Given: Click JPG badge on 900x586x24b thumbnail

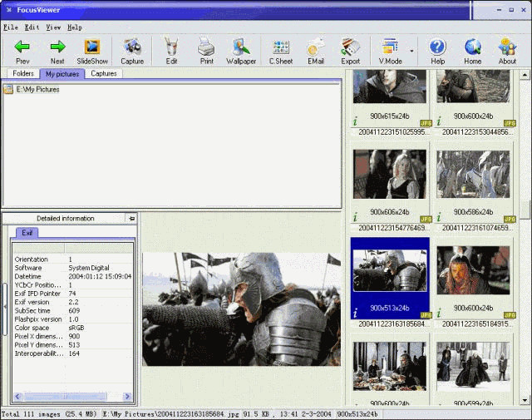Looking at the screenshot, I should [510, 219].
